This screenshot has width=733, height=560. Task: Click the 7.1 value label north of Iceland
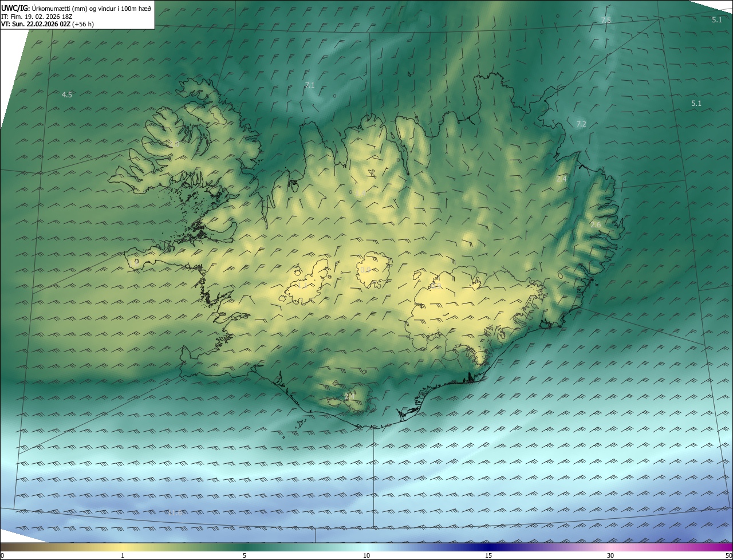click(310, 85)
